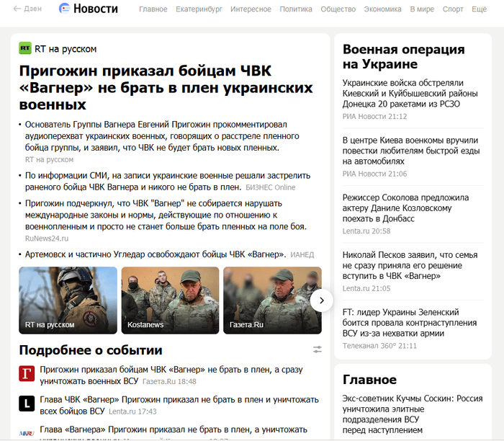Open the Главное sidebar heading
The height and width of the screenshot is (441, 504).
point(369,380)
